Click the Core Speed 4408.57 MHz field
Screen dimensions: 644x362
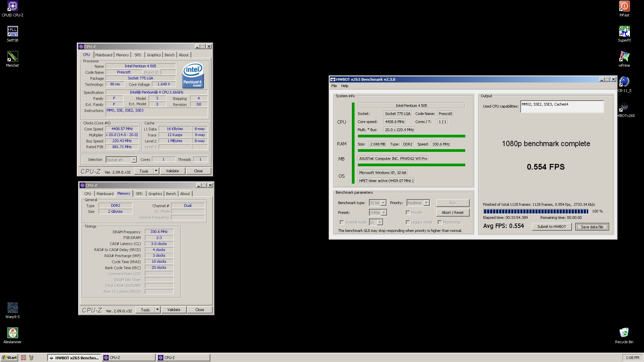click(122, 129)
